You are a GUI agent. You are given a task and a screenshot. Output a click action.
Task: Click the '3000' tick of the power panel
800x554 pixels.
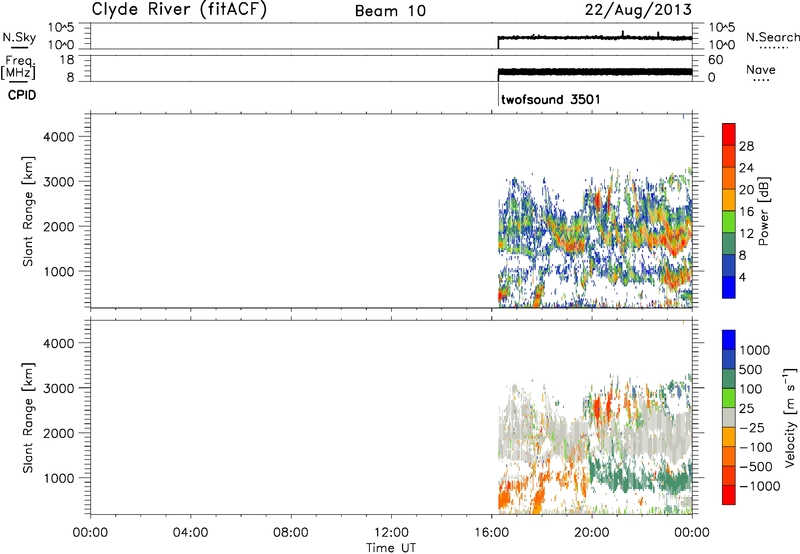(59, 182)
